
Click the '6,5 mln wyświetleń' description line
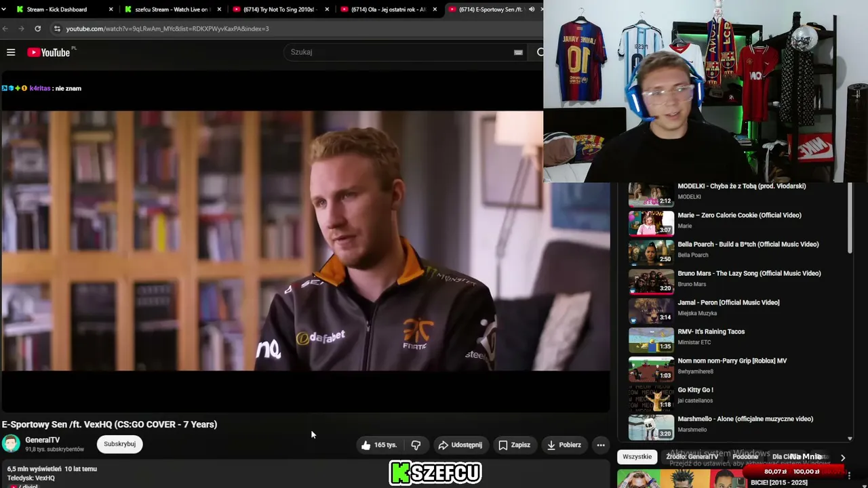pyautogui.click(x=52, y=469)
